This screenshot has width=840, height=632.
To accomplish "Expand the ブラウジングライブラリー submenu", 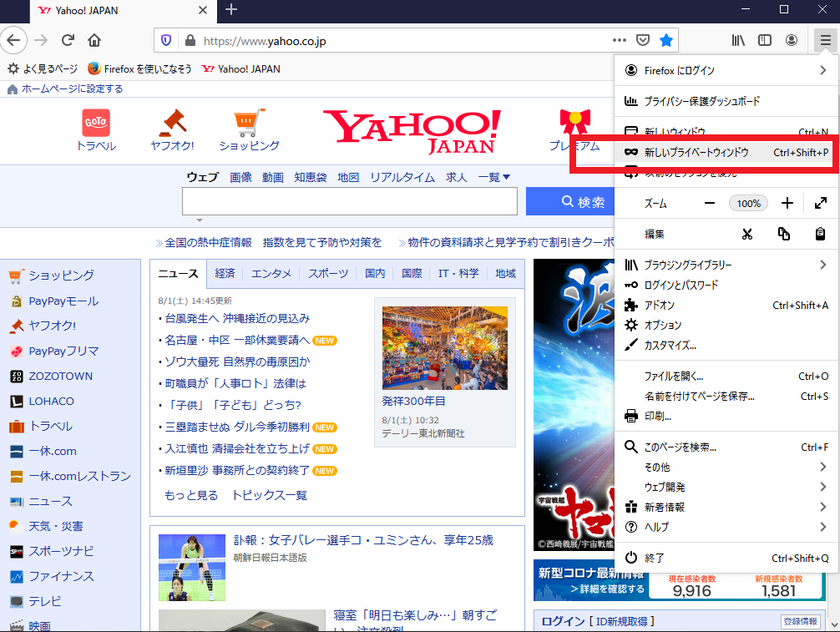I will [726, 265].
